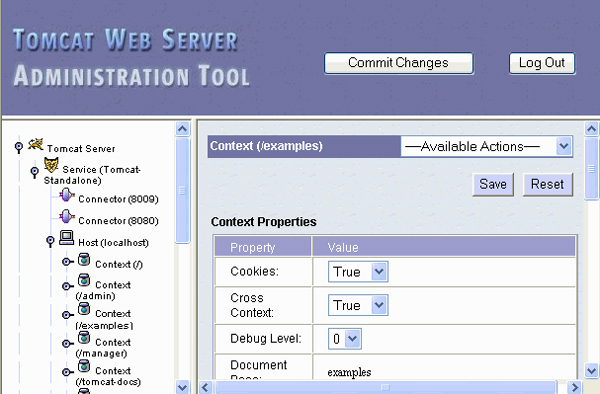This screenshot has width=600, height=394.
Task: Click the Context (/examples) heading text
Action: pos(266,146)
